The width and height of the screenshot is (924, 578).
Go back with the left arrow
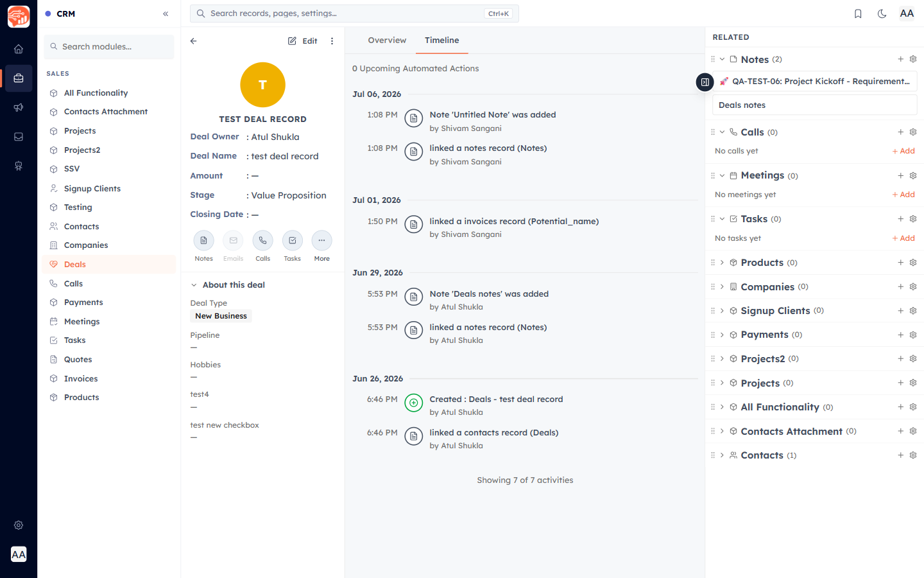pos(194,41)
